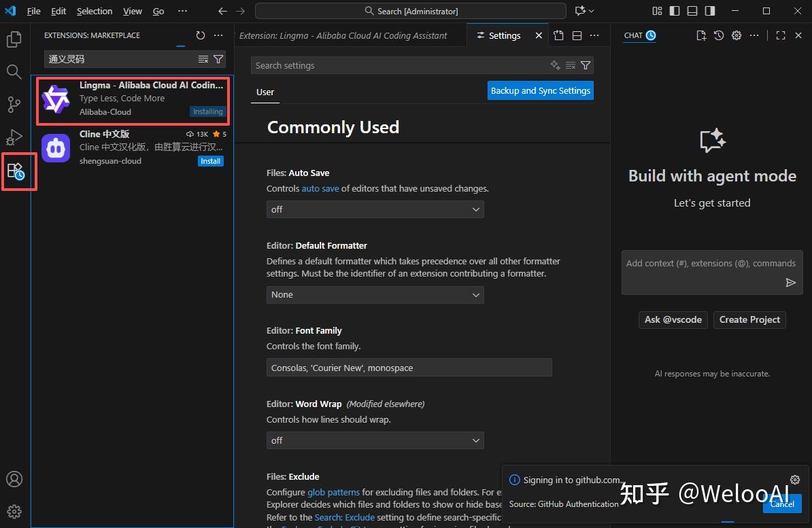812x528 pixels.
Task: Select the CHAT panel tab
Action: click(640, 35)
